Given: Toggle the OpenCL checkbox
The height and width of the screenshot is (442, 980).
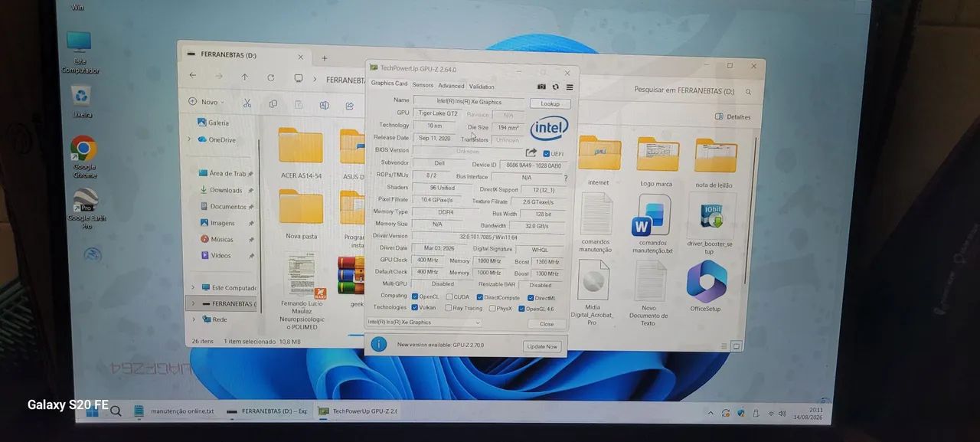Looking at the screenshot, I should pyautogui.click(x=415, y=296).
